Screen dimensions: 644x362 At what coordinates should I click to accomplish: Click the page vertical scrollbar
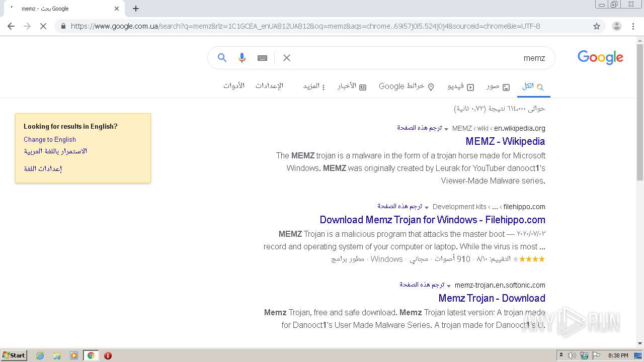[640, 113]
